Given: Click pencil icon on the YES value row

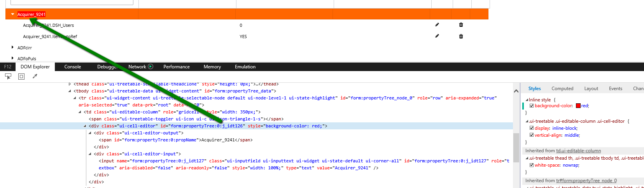Looking at the screenshot, I should (437, 36).
